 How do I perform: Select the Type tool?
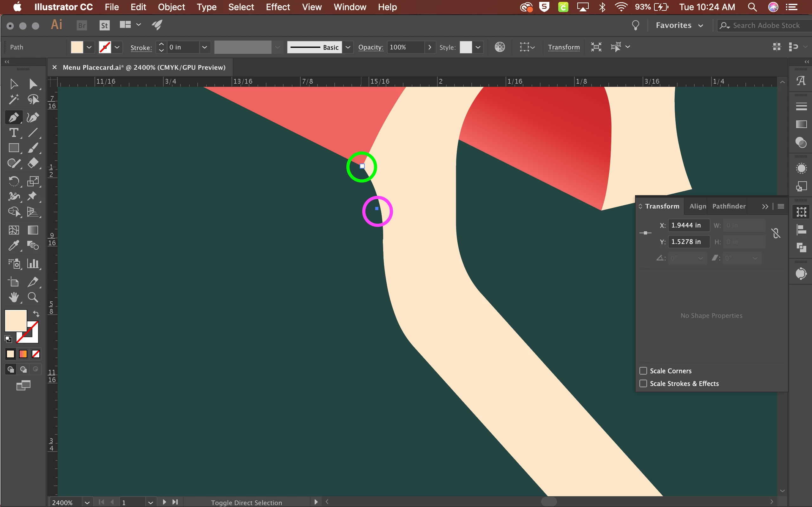(13, 133)
